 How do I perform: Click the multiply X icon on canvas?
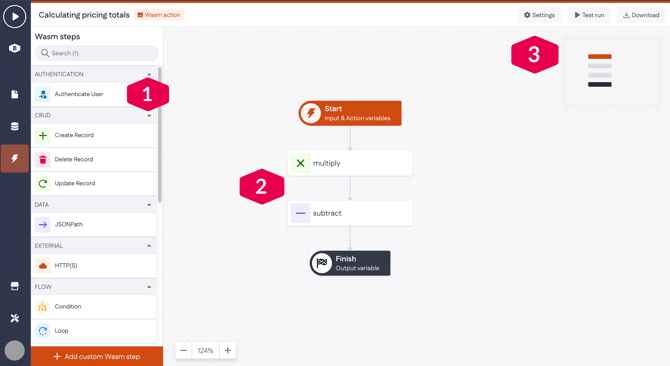pyautogui.click(x=300, y=163)
